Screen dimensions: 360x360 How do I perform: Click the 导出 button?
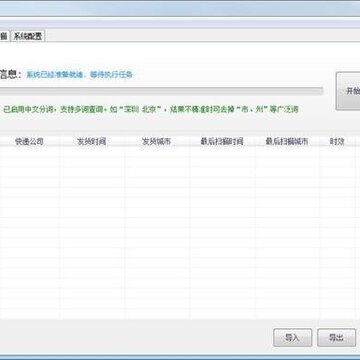tap(336, 338)
